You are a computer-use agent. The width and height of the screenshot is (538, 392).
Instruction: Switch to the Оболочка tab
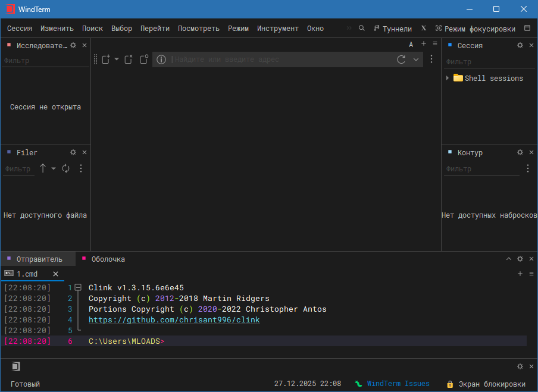pos(108,259)
